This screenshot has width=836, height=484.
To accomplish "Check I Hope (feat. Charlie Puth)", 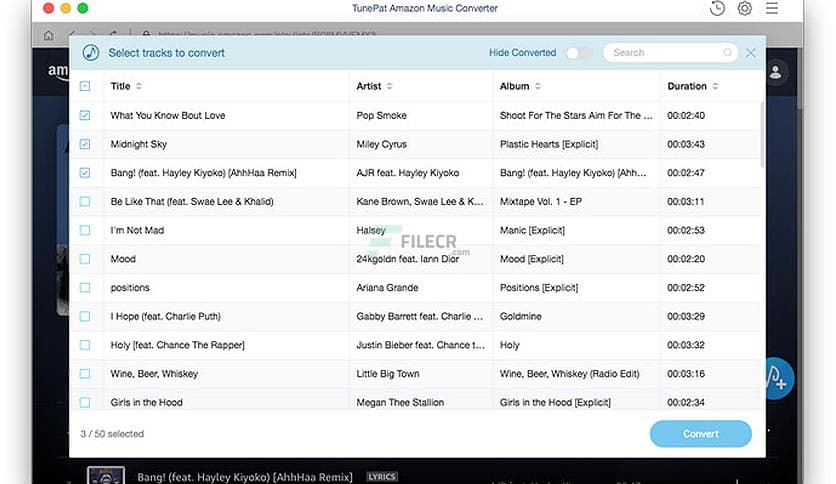I will coord(85,316).
